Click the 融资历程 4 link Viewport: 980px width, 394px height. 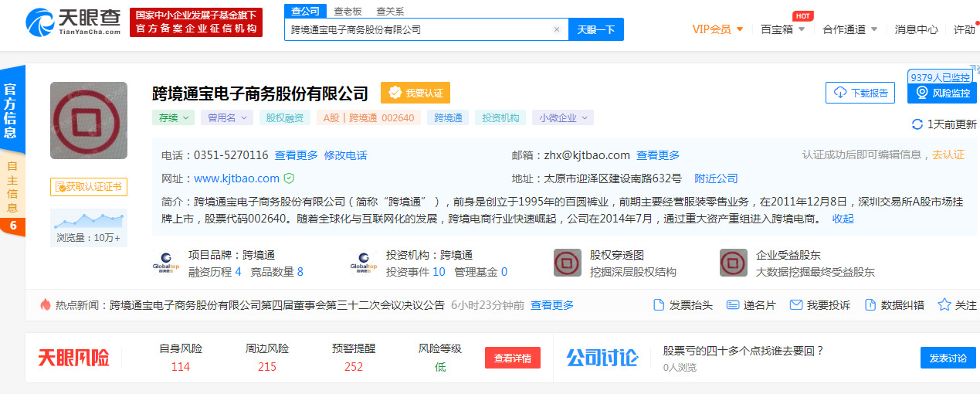(215, 272)
